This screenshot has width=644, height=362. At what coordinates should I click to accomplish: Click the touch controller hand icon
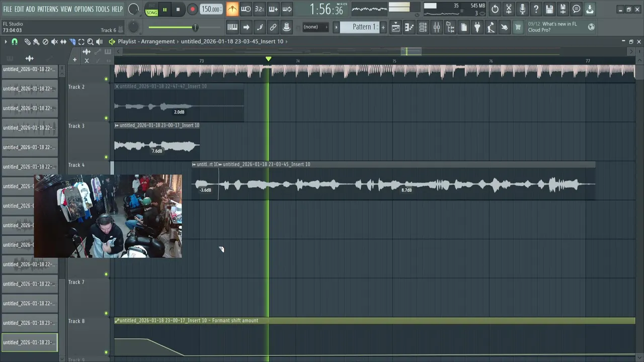coord(504,28)
